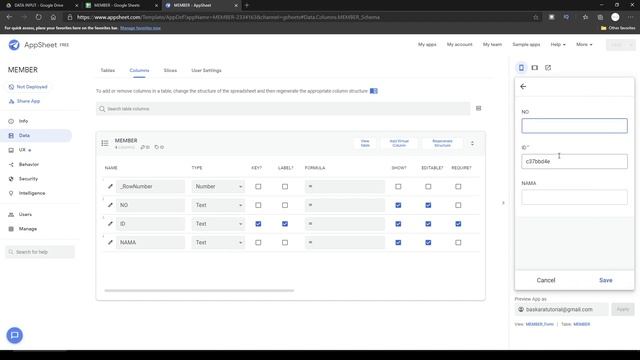Open the chat support bubble
640x360 pixels.
(x=15, y=335)
